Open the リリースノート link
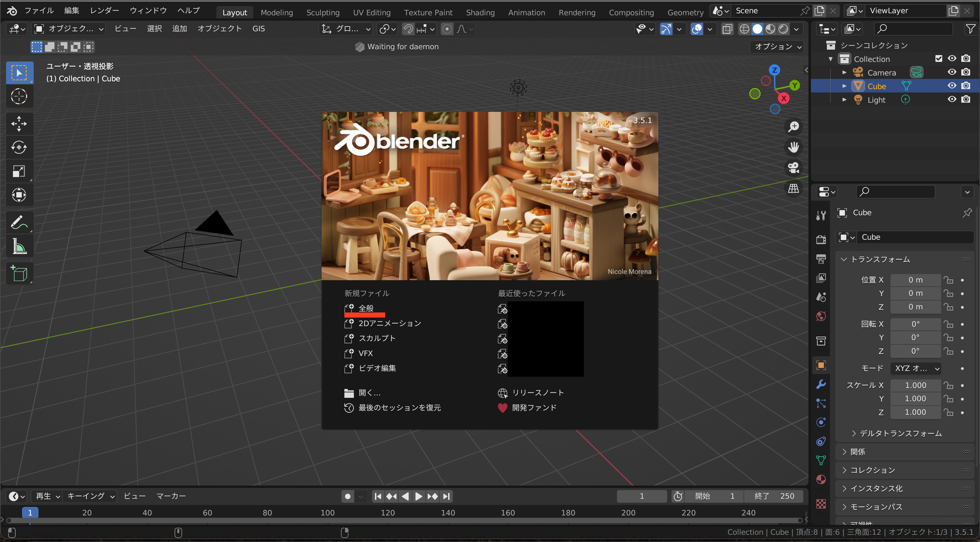This screenshot has width=980, height=542. [x=531, y=393]
